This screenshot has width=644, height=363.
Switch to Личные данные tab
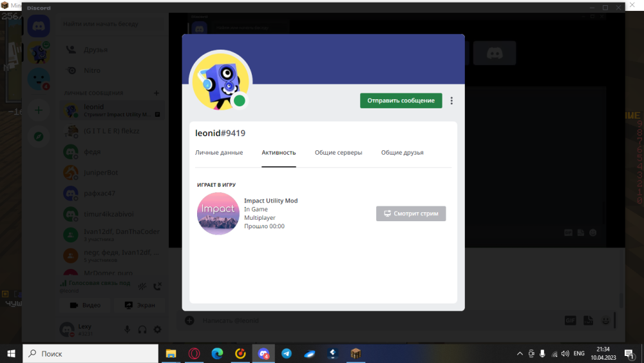(219, 153)
